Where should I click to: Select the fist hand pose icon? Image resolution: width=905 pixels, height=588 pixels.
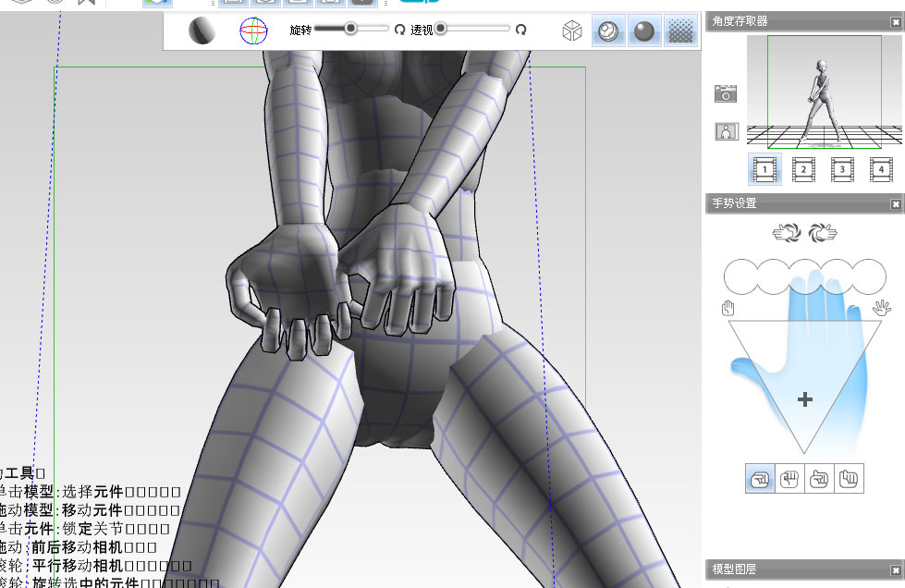tap(789, 478)
